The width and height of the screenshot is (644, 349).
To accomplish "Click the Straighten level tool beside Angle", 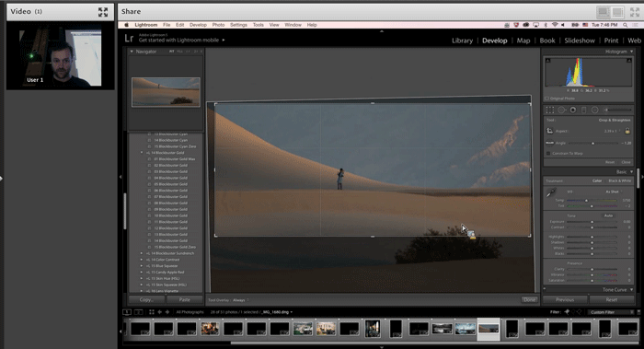I will [549, 143].
